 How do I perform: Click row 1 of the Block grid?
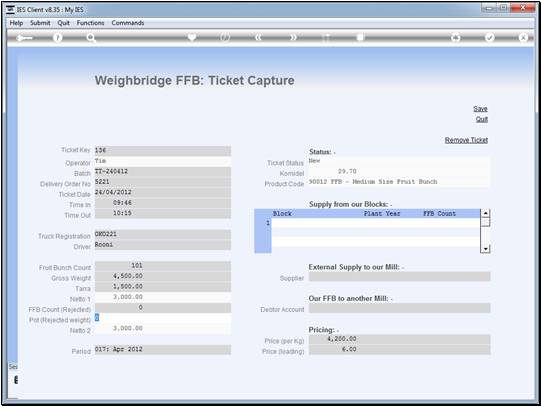375,223
